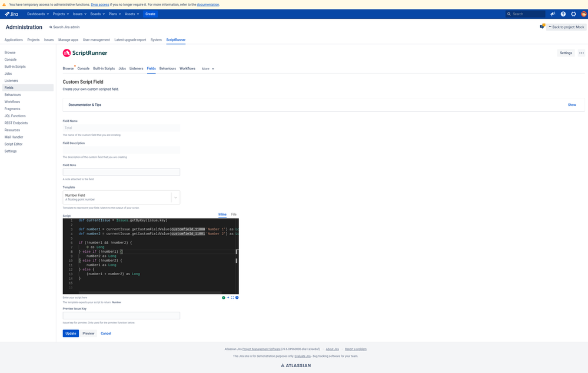Viewport: 588px width, 373px height.
Task: Open the Listeners tab in ScriptRunner
Action: pos(136,69)
